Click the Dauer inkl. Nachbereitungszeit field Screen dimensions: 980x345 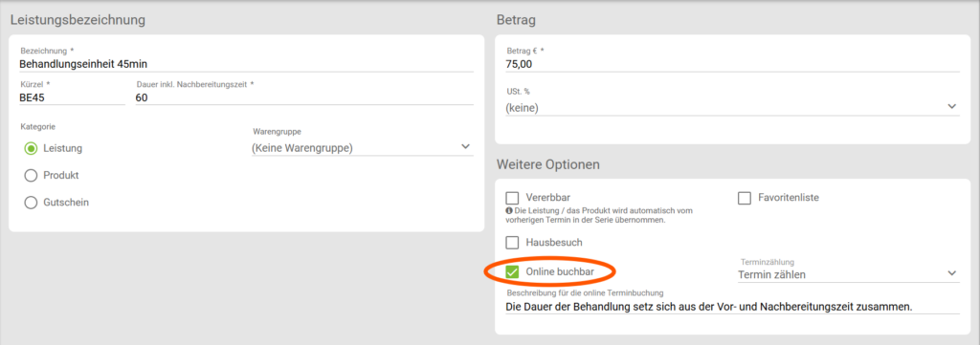click(x=303, y=97)
